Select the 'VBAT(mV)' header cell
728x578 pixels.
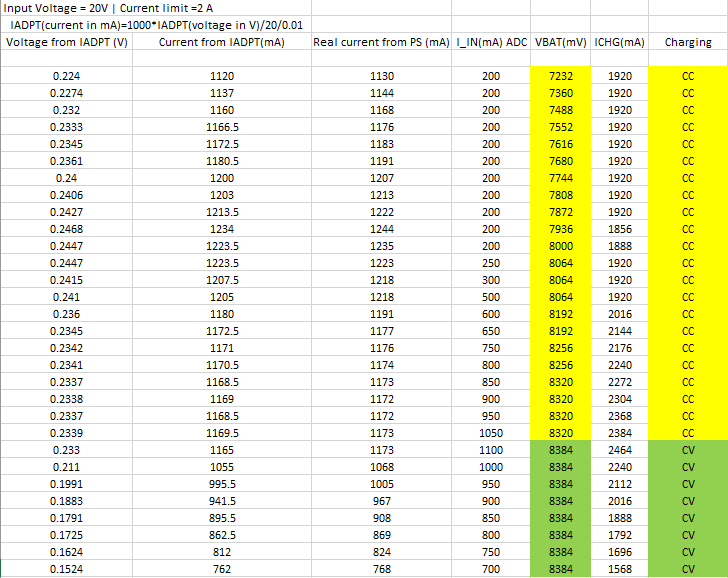coord(561,42)
